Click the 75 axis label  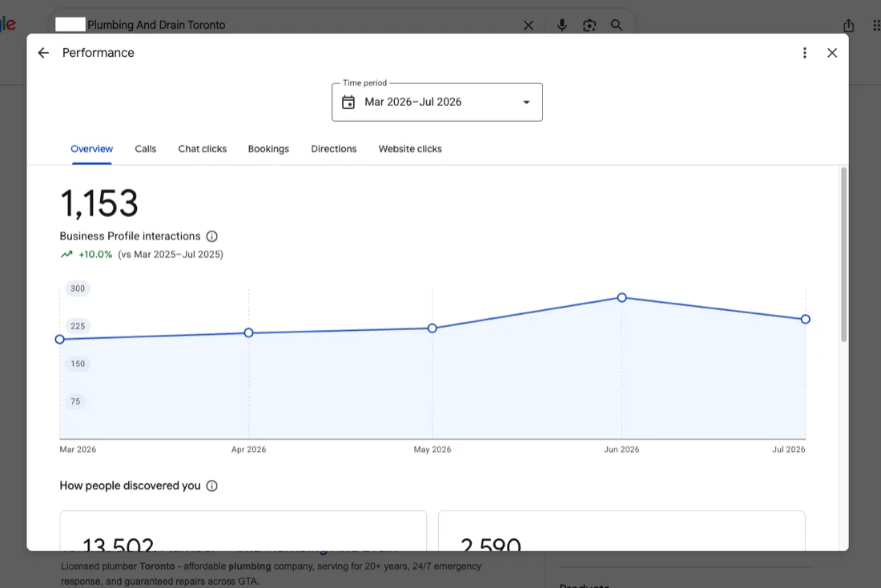pyautogui.click(x=75, y=401)
